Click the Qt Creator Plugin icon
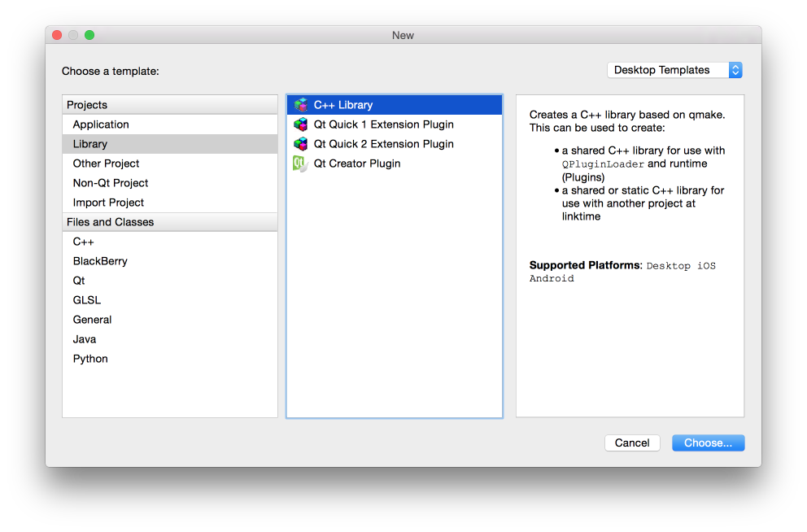Screen dimensions: 807x532 [300, 164]
